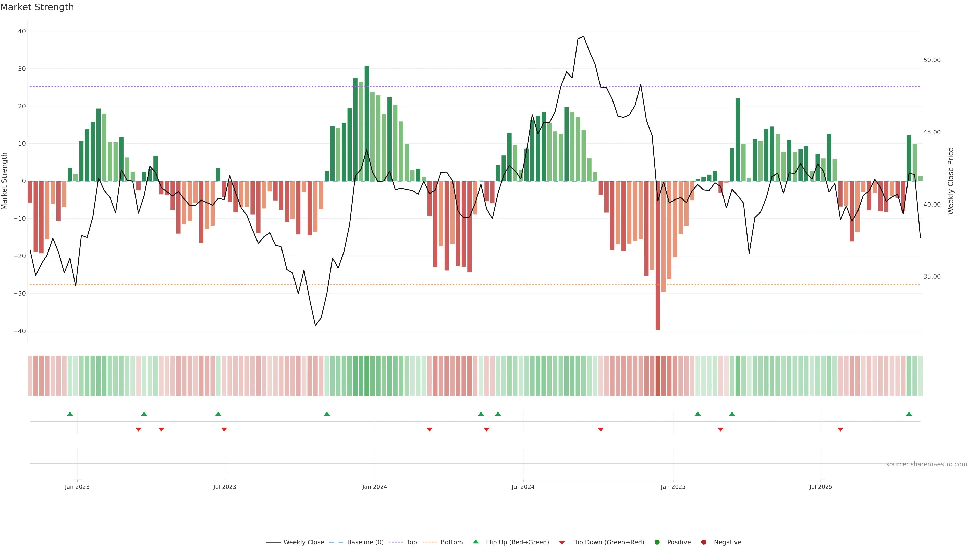Click the Jan 2024 x-axis label
The width and height of the screenshot is (980, 551).
coord(374,487)
